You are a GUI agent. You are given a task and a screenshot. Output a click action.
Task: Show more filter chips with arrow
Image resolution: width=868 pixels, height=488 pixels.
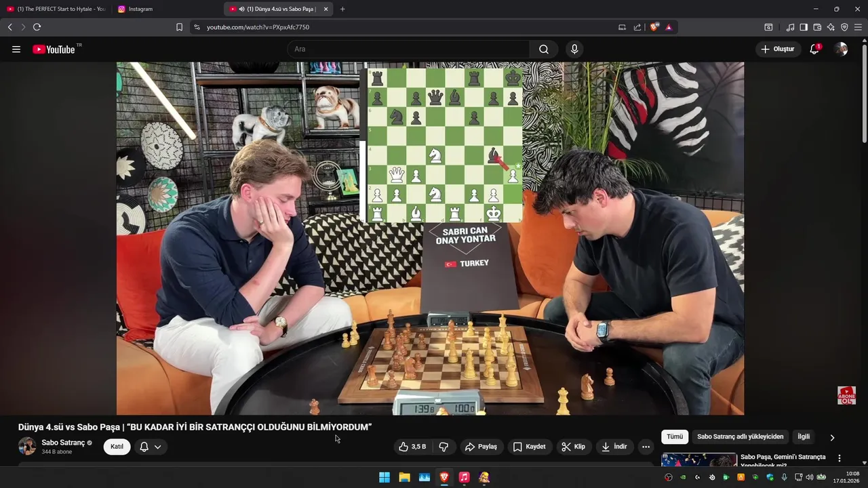click(x=832, y=437)
